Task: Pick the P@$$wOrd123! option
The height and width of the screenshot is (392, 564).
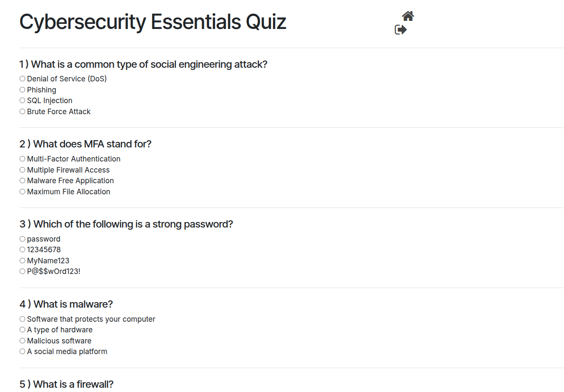Action: pyautogui.click(x=22, y=271)
